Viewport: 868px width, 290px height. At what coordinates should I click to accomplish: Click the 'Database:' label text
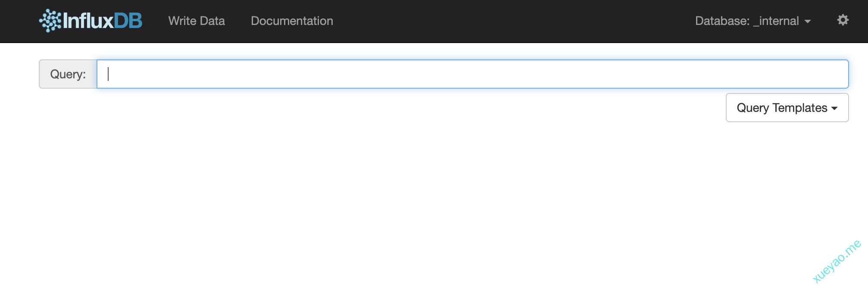point(722,21)
